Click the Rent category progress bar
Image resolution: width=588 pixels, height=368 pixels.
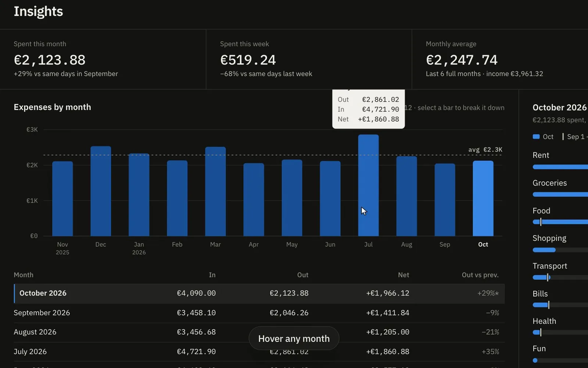click(560, 167)
